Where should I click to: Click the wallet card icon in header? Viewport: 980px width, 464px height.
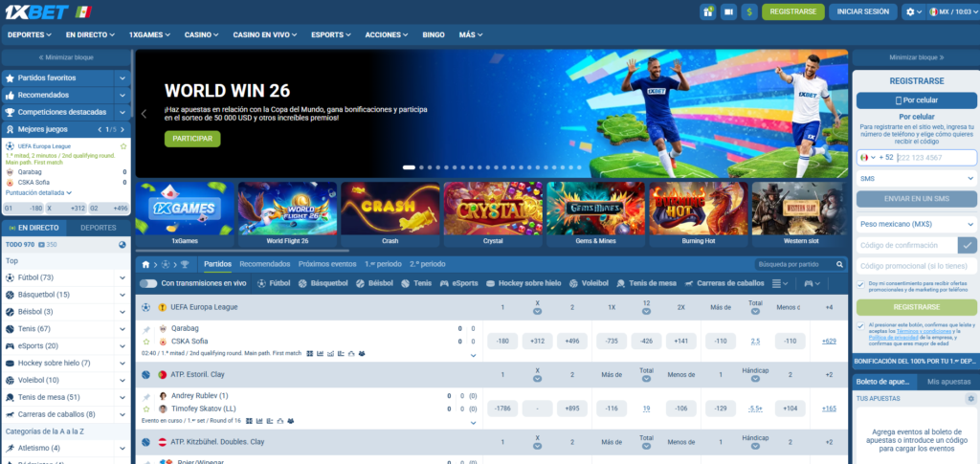click(x=728, y=11)
